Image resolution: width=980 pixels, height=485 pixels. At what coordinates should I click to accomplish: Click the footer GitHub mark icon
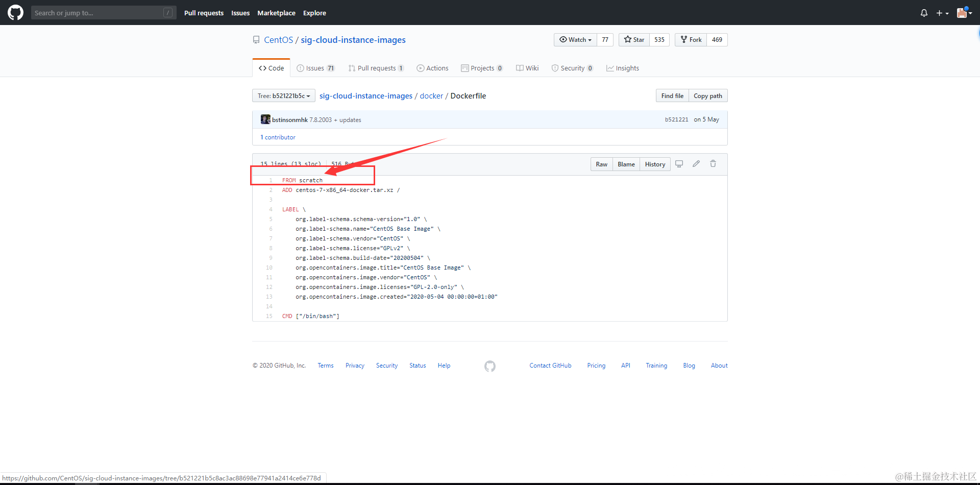pos(490,366)
